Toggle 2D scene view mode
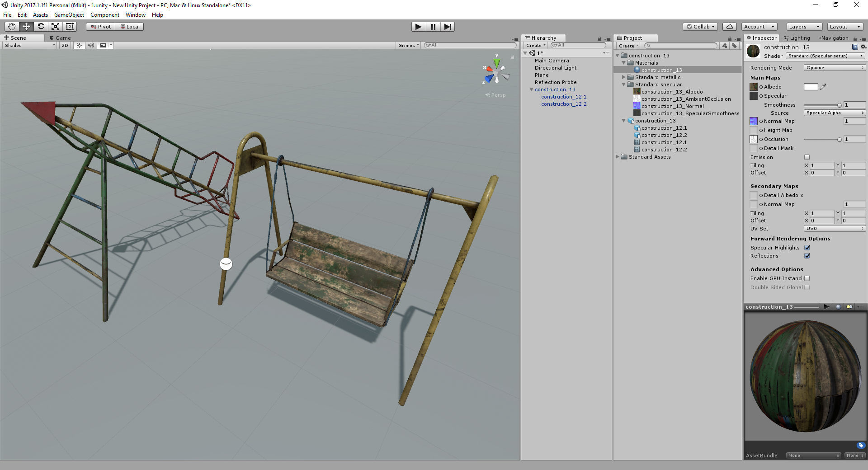 pyautogui.click(x=65, y=45)
